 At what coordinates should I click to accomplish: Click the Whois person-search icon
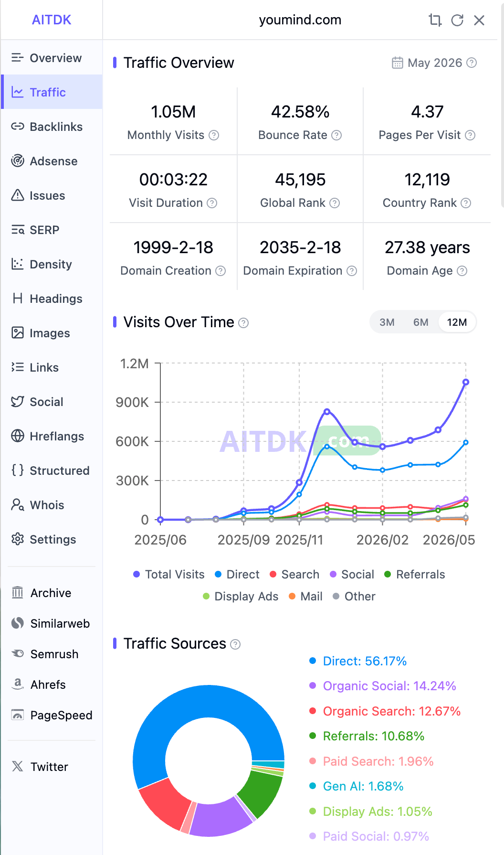pyautogui.click(x=18, y=505)
